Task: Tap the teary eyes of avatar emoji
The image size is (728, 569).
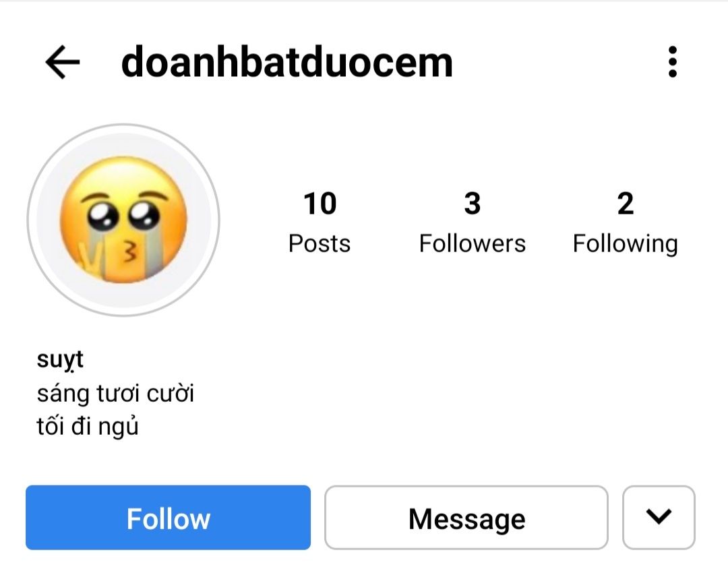Action: point(123,214)
